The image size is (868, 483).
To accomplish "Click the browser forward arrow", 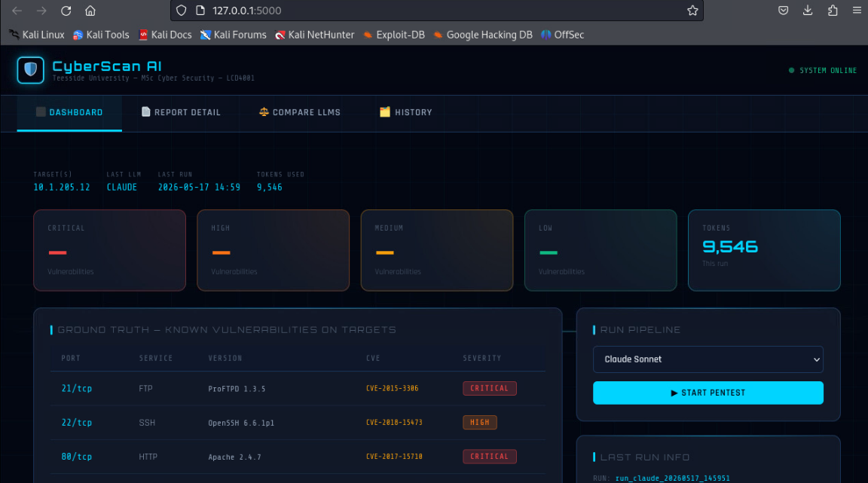I will click(x=41, y=11).
